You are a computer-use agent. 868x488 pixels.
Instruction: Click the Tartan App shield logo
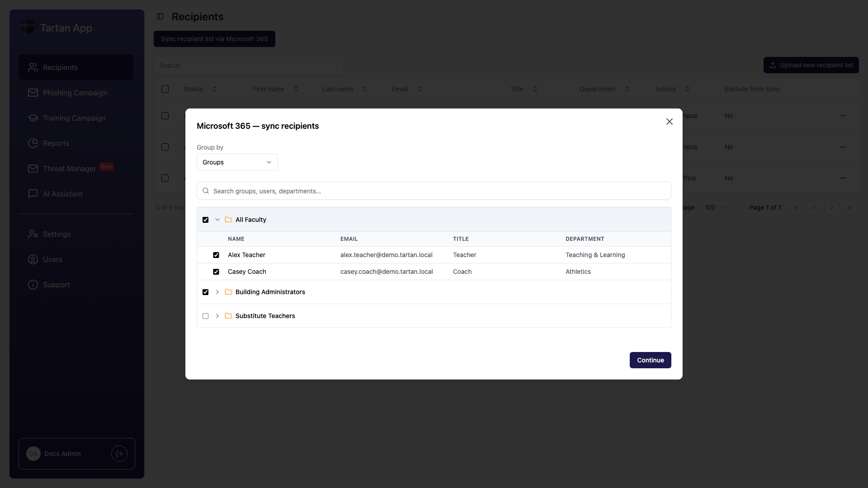pyautogui.click(x=28, y=28)
